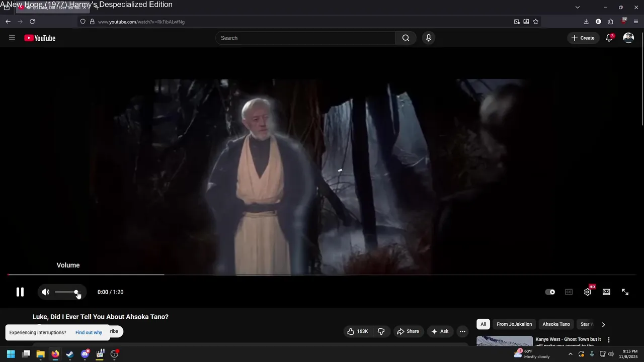Share this video
644x362 pixels.
pyautogui.click(x=408, y=331)
